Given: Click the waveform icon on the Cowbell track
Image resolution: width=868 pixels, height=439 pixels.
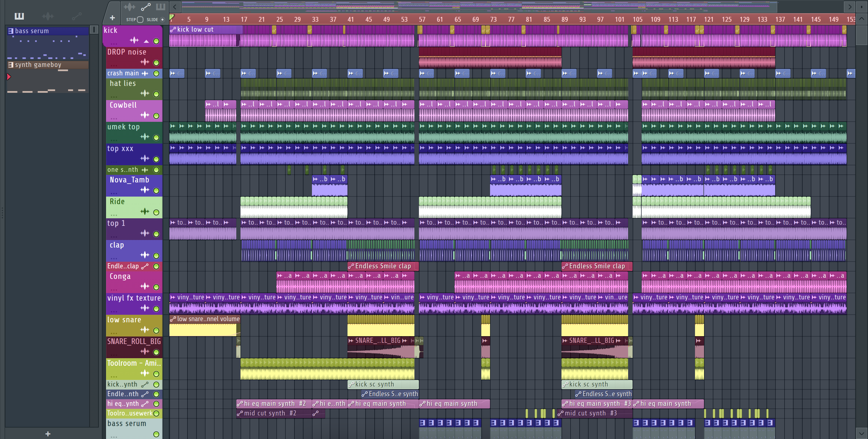Looking at the screenshot, I should (x=145, y=115).
